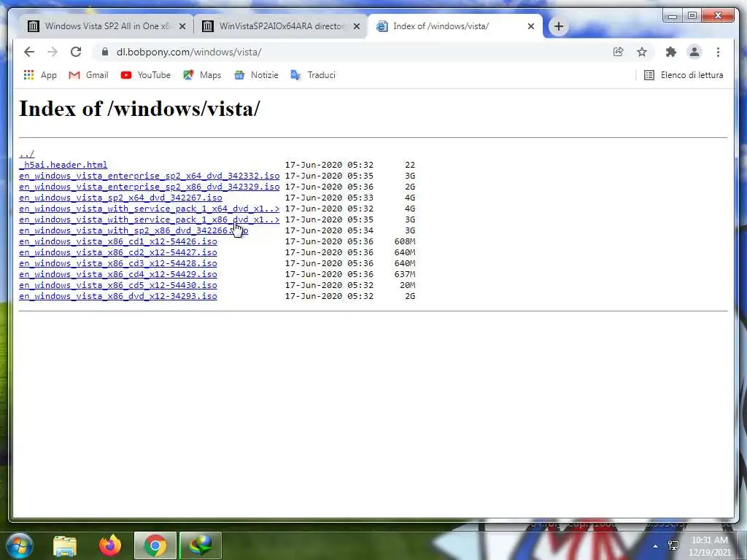Download enterprise sp2 x64 dvd 342332 iso
Image resolution: width=747 pixels, height=560 pixels.
pos(149,176)
